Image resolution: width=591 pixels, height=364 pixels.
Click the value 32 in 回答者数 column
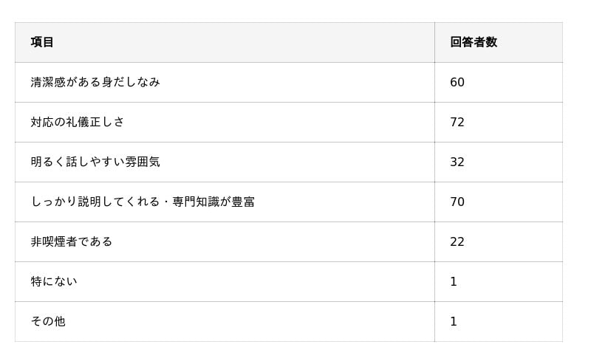coord(457,162)
